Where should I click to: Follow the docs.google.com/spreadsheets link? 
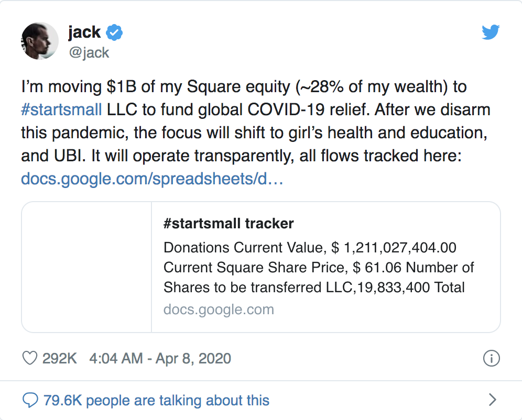pyautogui.click(x=152, y=179)
